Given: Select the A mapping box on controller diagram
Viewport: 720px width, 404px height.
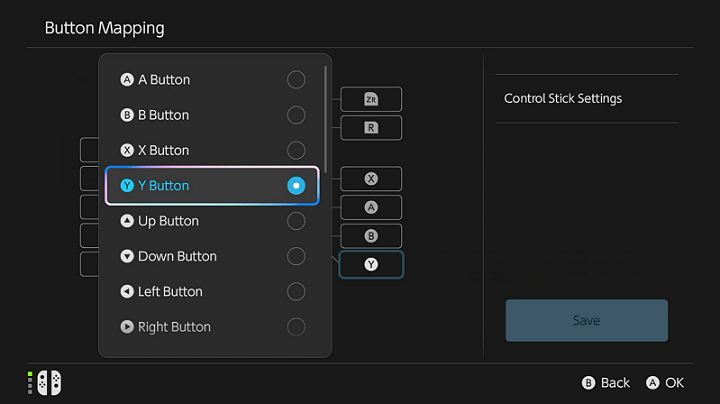Looking at the screenshot, I should pyautogui.click(x=371, y=208).
